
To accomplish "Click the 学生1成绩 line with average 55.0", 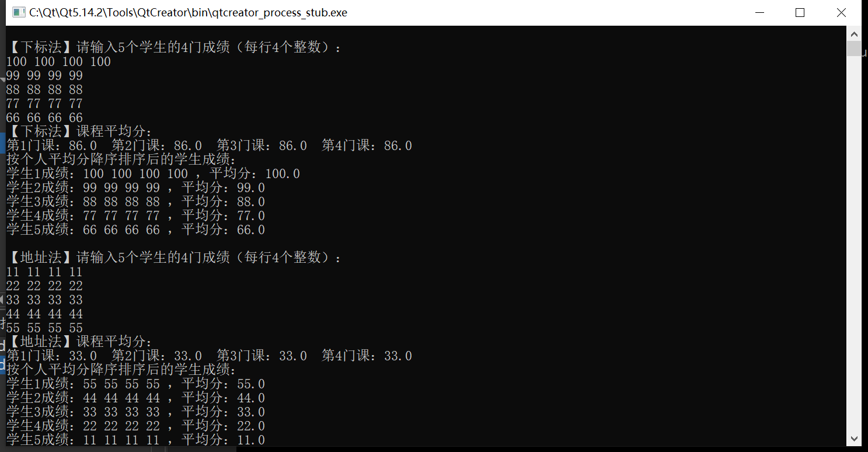I will (135, 384).
